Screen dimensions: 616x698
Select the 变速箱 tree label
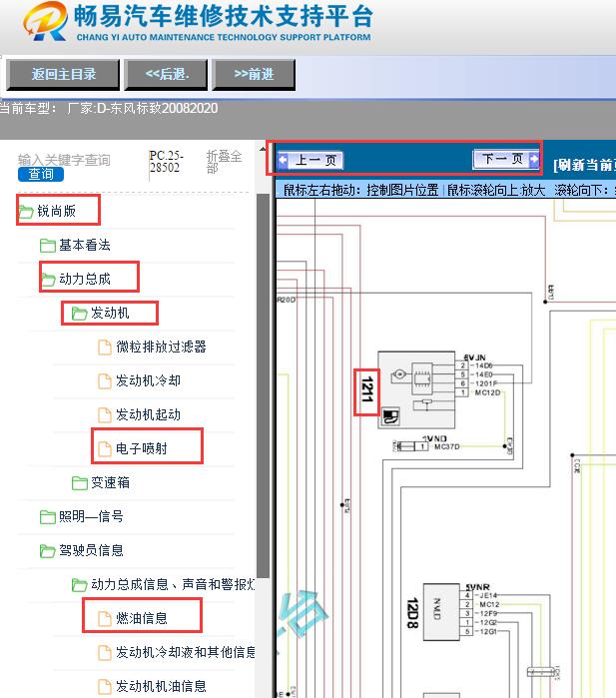(x=111, y=482)
